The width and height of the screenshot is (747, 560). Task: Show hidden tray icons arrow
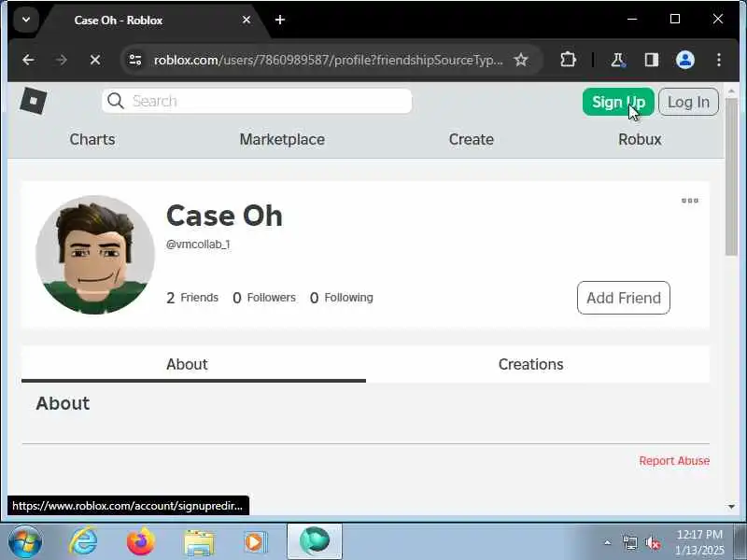coord(608,542)
